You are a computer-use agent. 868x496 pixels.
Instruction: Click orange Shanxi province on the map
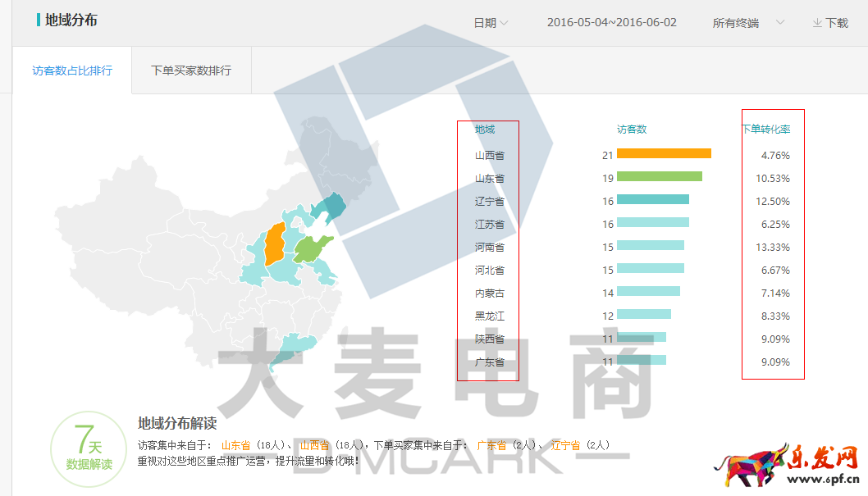point(275,243)
